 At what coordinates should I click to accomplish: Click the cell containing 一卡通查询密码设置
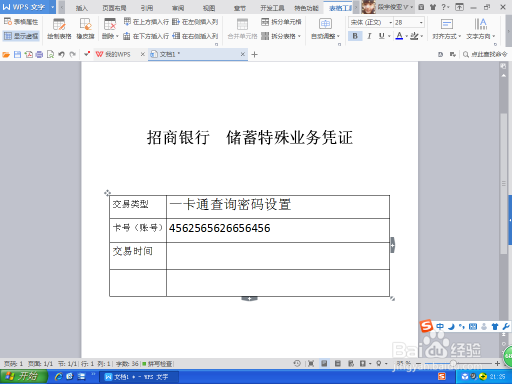click(x=278, y=207)
